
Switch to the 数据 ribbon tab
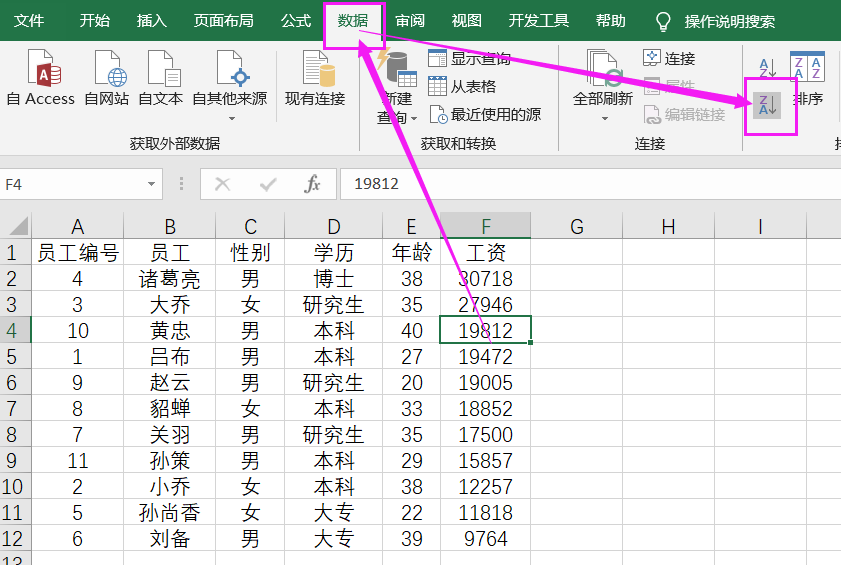352,21
